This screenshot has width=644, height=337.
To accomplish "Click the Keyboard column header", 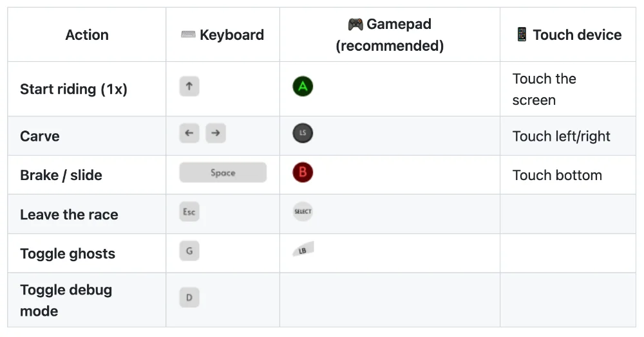I will pyautogui.click(x=223, y=35).
